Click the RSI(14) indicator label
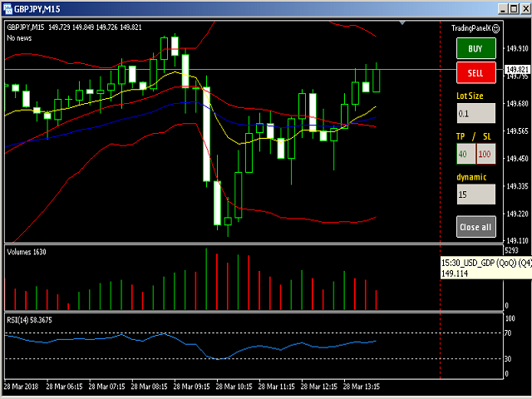532x399 pixels. 29,318
